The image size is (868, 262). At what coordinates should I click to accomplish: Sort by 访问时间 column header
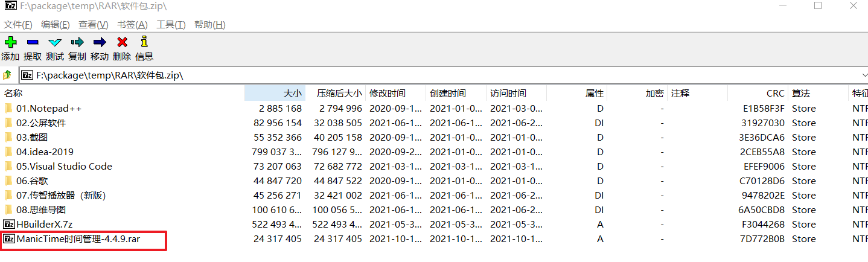click(508, 94)
